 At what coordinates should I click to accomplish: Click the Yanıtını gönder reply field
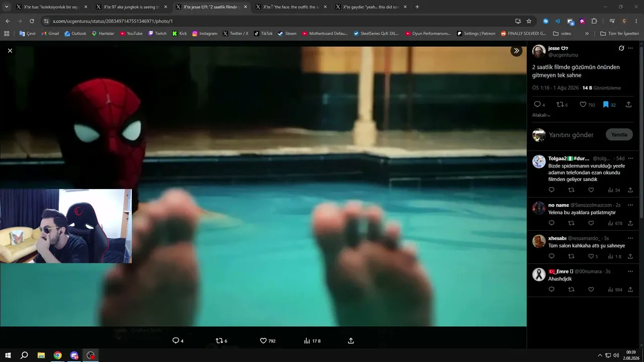pyautogui.click(x=571, y=135)
